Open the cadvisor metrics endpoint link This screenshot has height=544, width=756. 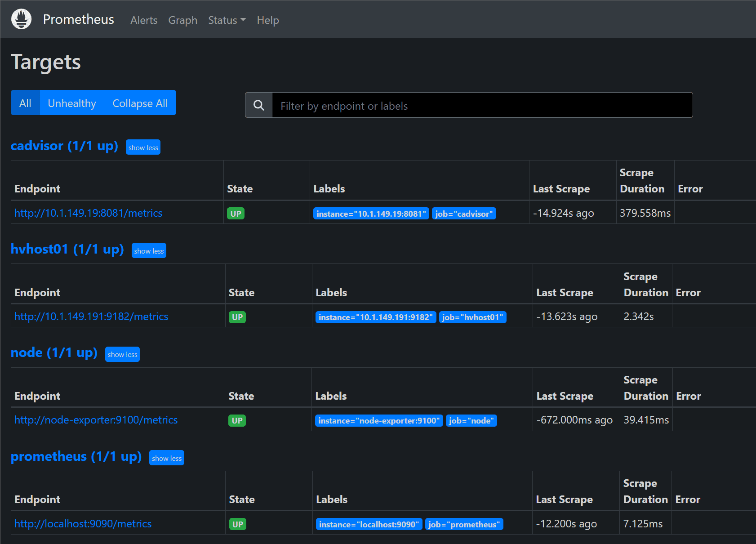point(89,213)
